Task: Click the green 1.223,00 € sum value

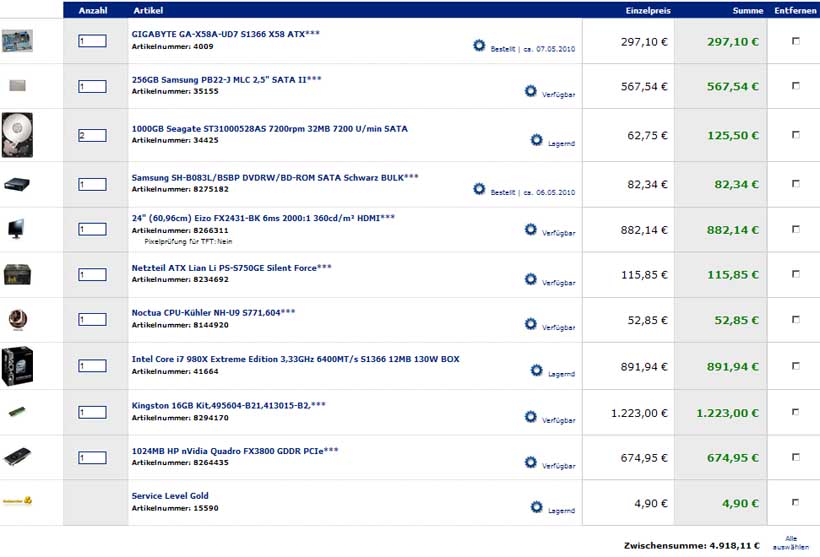Action: pyautogui.click(x=727, y=413)
